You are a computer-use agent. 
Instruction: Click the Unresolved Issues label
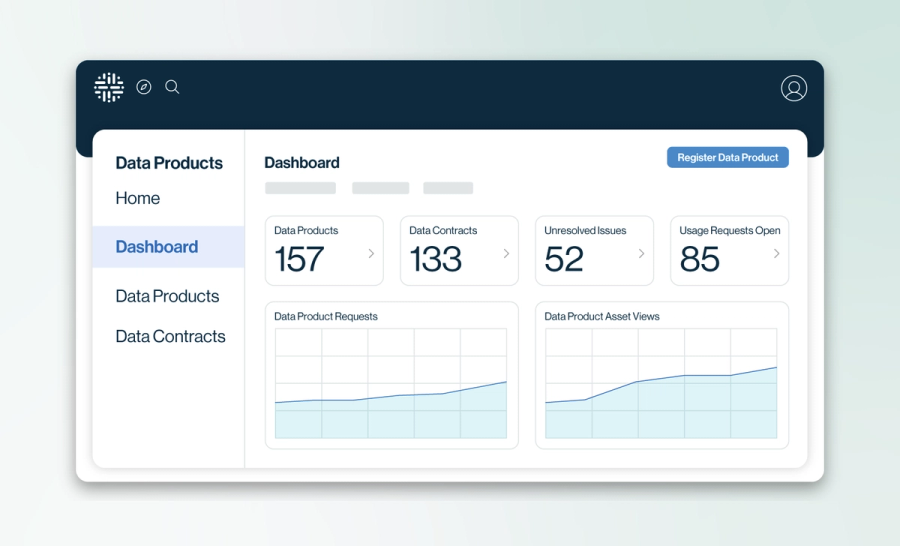tap(585, 231)
